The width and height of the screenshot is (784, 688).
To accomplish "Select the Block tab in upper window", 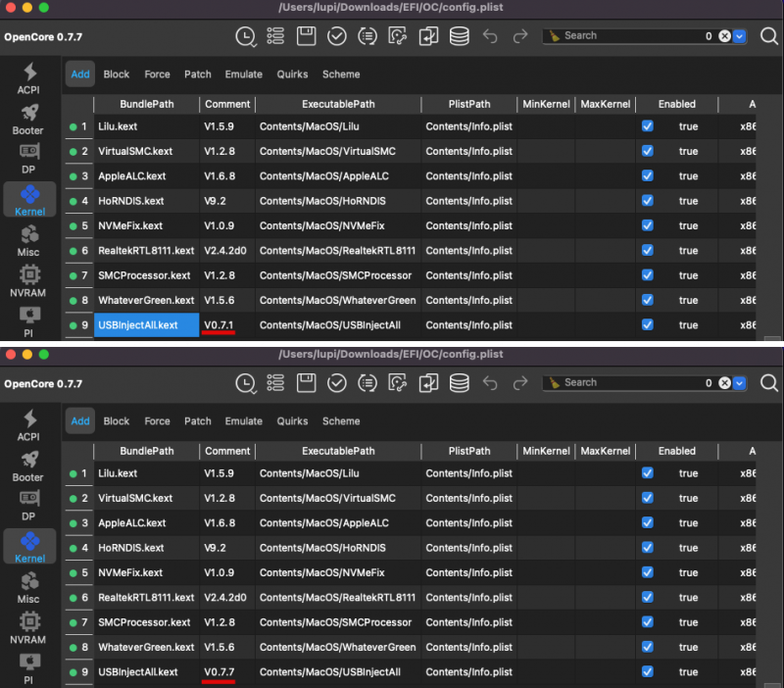I will click(x=117, y=74).
